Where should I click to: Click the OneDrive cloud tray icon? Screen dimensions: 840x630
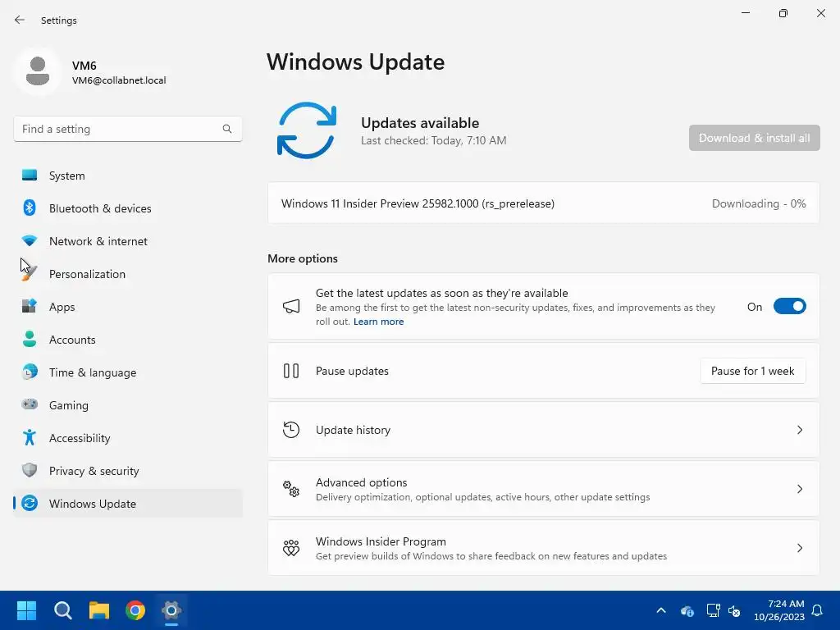click(x=687, y=610)
